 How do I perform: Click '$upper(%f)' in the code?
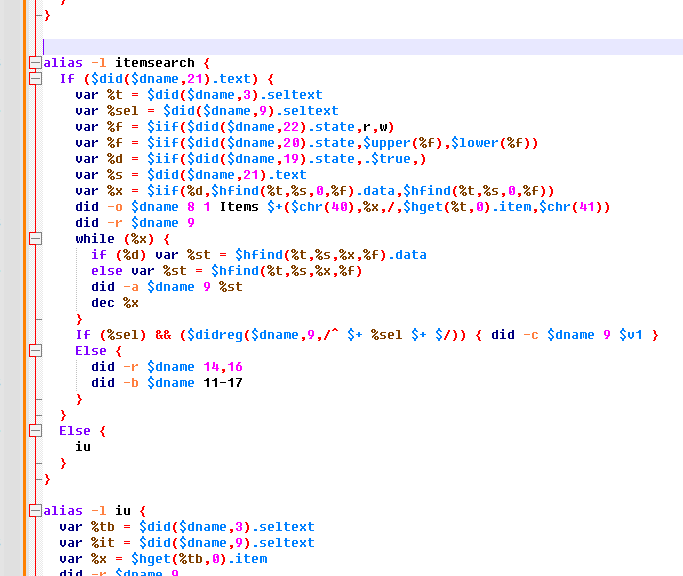[x=402, y=143]
